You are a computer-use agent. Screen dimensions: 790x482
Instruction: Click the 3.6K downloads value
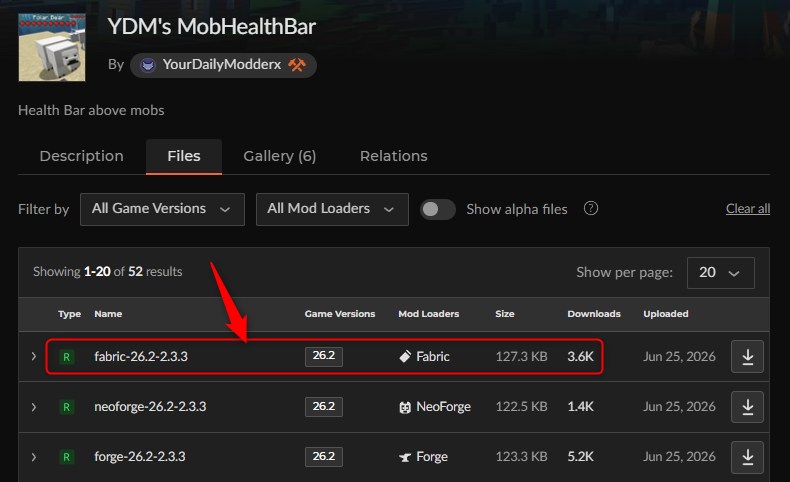(580, 357)
